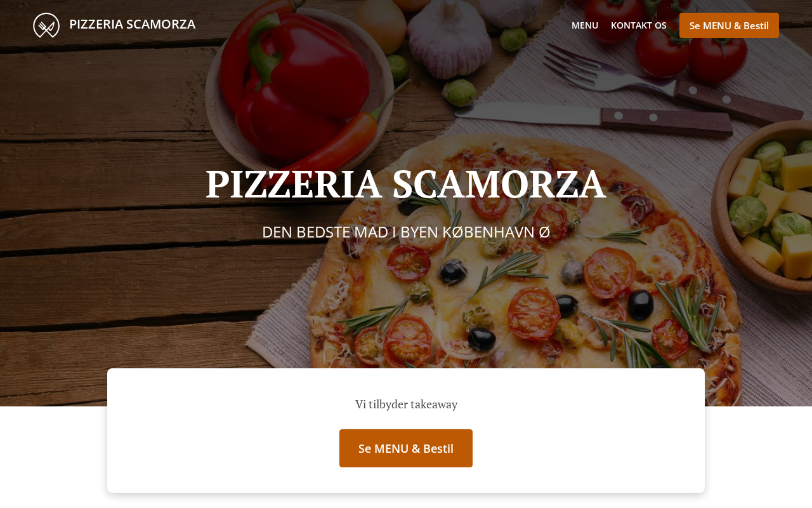Click the DEN BEDSTE MAD I BYEN subtitle
The image size is (812, 508).
point(406,232)
